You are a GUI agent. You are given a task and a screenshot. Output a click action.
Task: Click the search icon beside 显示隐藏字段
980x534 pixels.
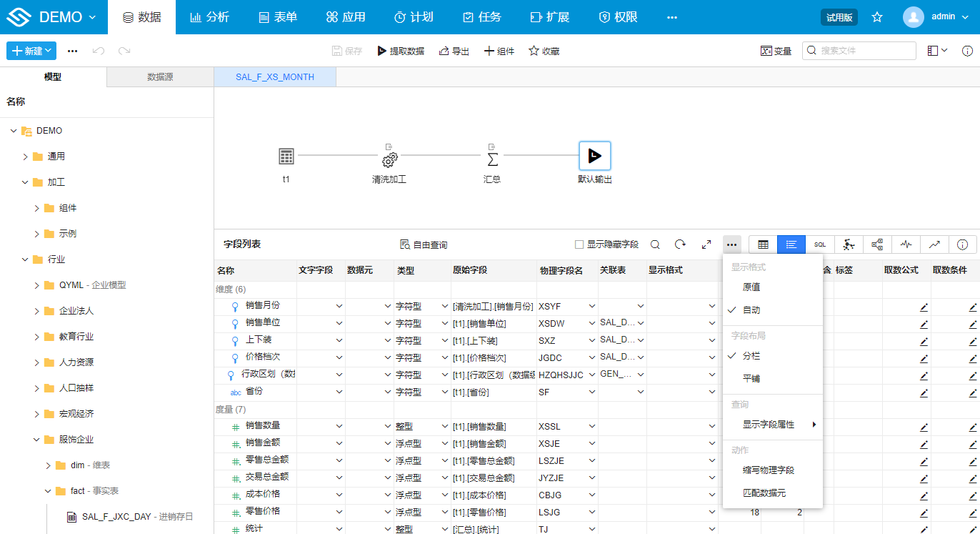click(x=655, y=244)
